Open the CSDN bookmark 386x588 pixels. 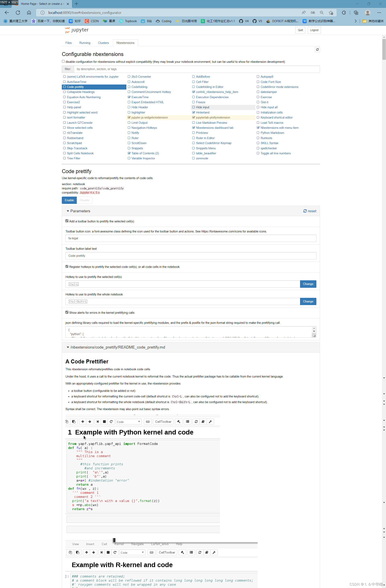[92, 21]
